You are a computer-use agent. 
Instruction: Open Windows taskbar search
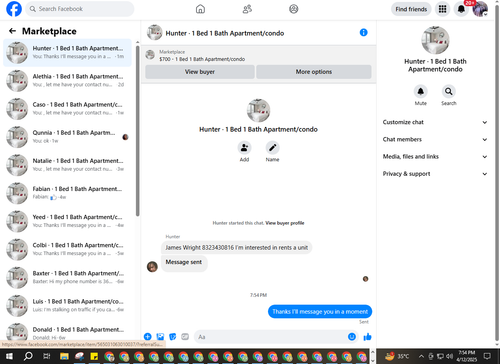coord(28,356)
